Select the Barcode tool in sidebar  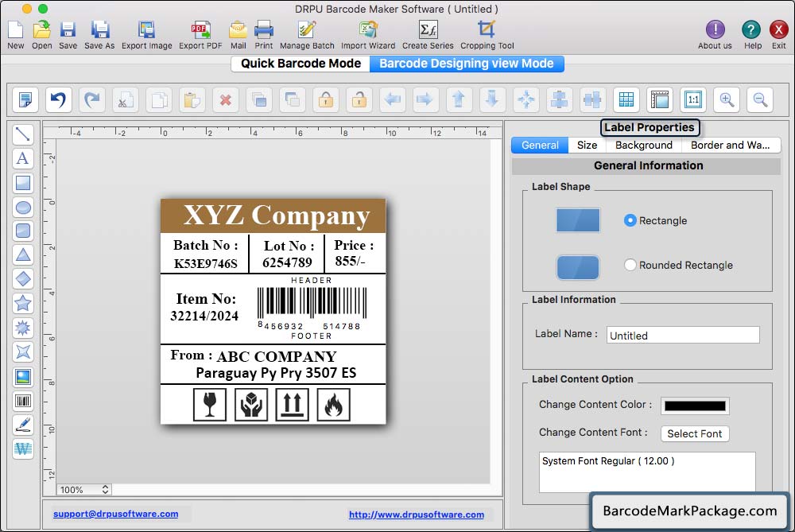point(23,401)
